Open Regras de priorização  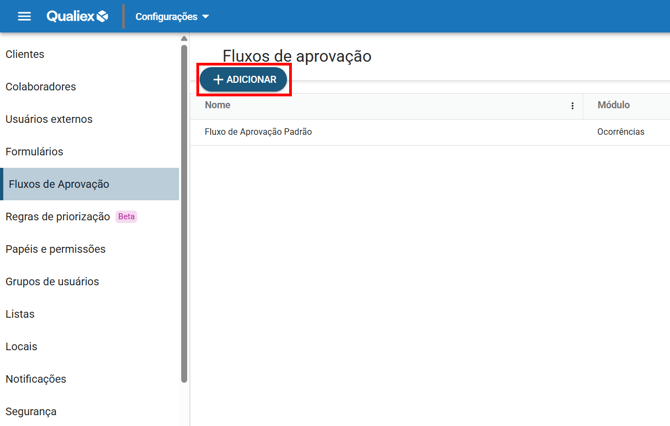[58, 217]
